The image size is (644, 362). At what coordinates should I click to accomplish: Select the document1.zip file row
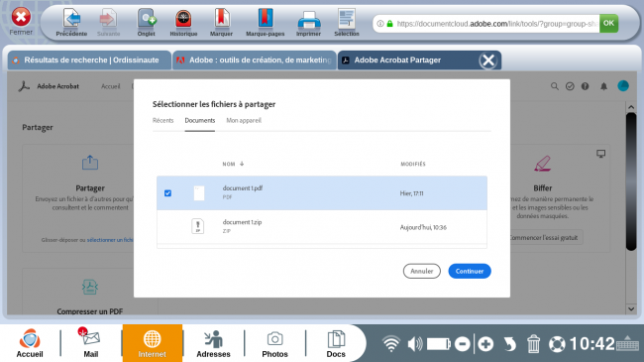(322, 227)
